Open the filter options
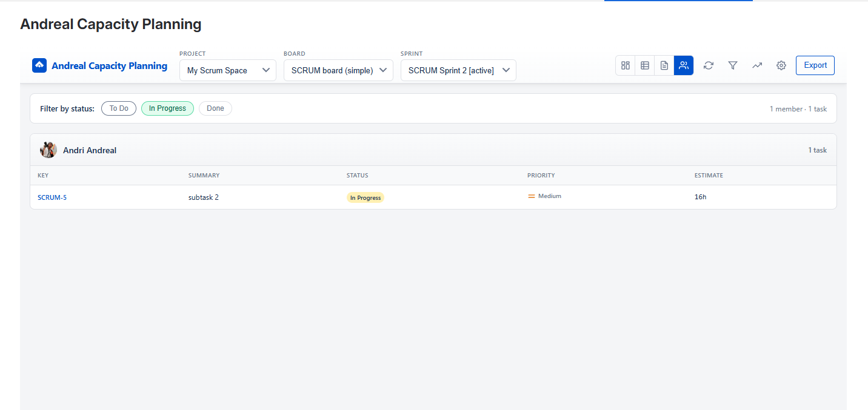868x410 pixels. pos(732,65)
